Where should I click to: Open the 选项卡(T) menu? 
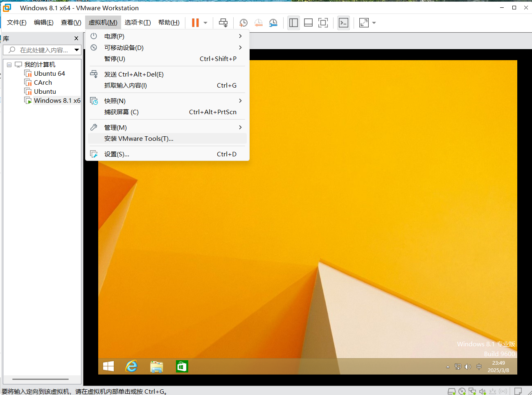click(x=138, y=23)
